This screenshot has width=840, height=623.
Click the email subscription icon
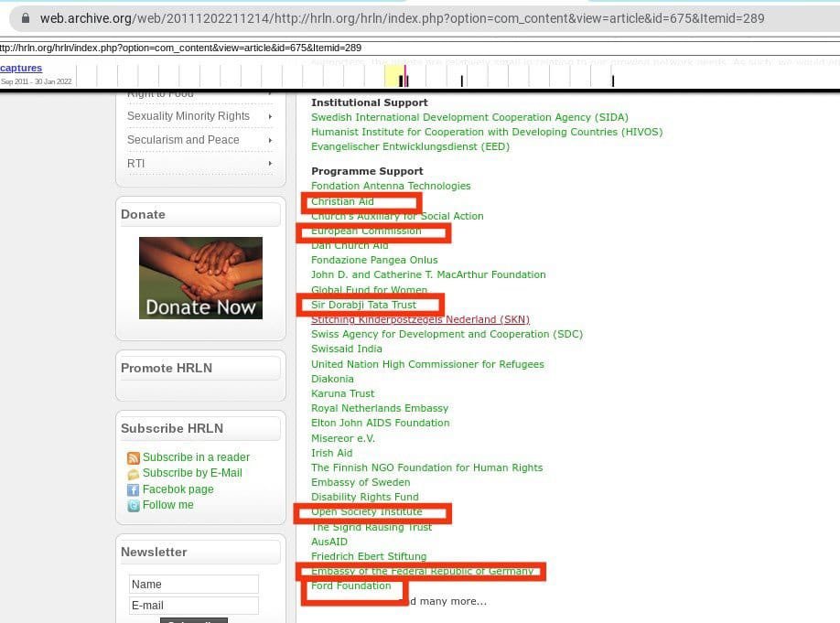tap(134, 474)
